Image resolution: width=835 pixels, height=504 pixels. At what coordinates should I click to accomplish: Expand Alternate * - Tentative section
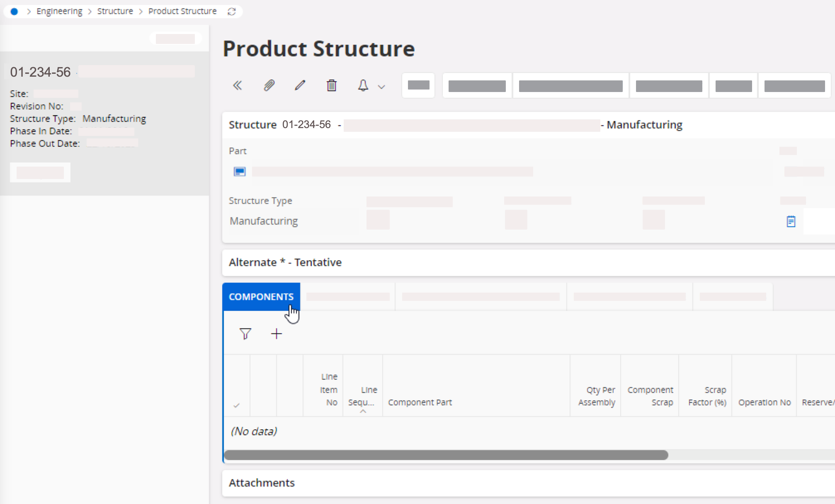click(x=285, y=262)
